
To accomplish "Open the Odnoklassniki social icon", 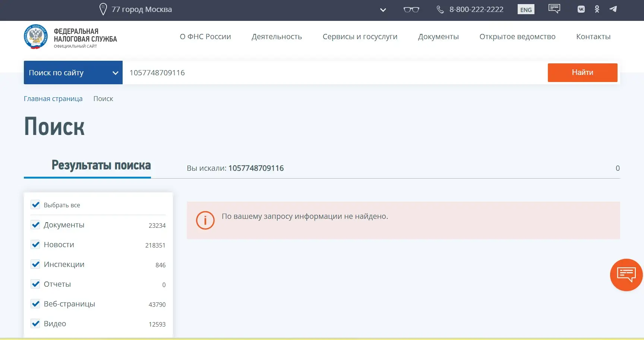I will coord(597,9).
